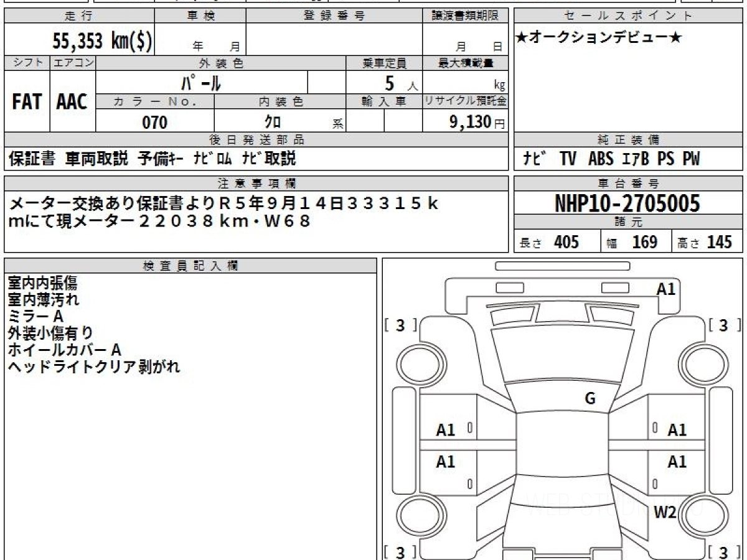747x560 pixels.
Task: Select the 長さ 405 dimension
Action: pyautogui.click(x=549, y=242)
